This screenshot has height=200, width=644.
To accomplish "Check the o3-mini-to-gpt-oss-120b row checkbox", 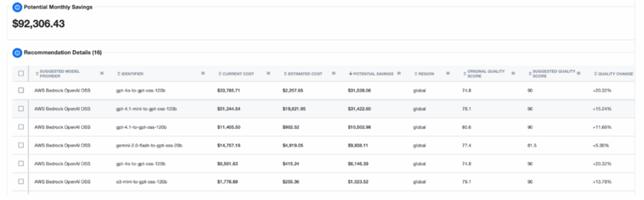I will click(x=21, y=181).
